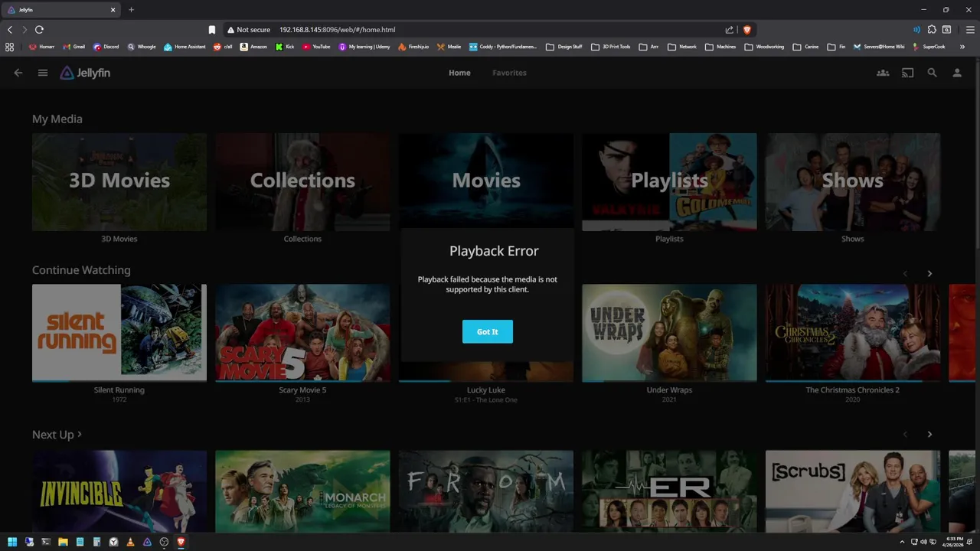
Task: Click the address bar URL
Action: (x=337, y=30)
